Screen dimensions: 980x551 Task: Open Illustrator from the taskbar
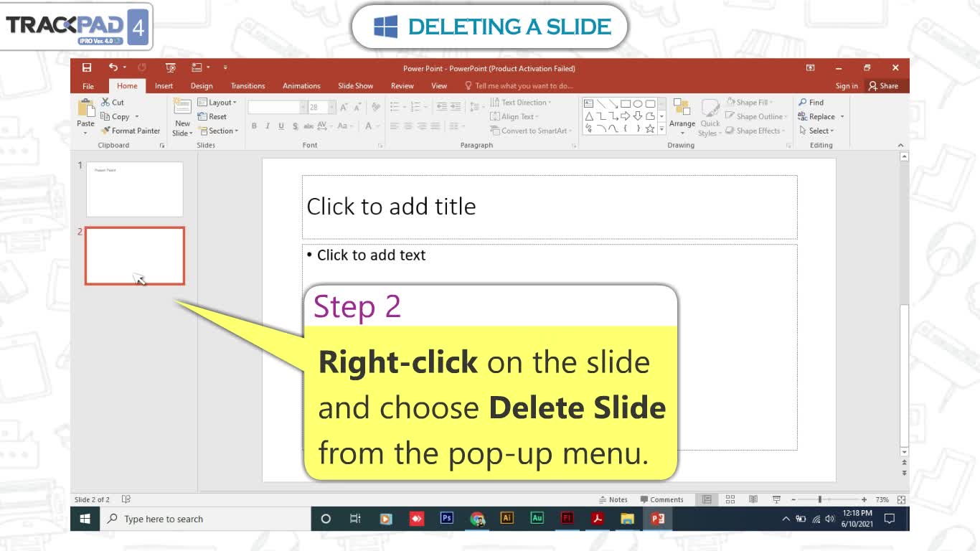[507, 518]
